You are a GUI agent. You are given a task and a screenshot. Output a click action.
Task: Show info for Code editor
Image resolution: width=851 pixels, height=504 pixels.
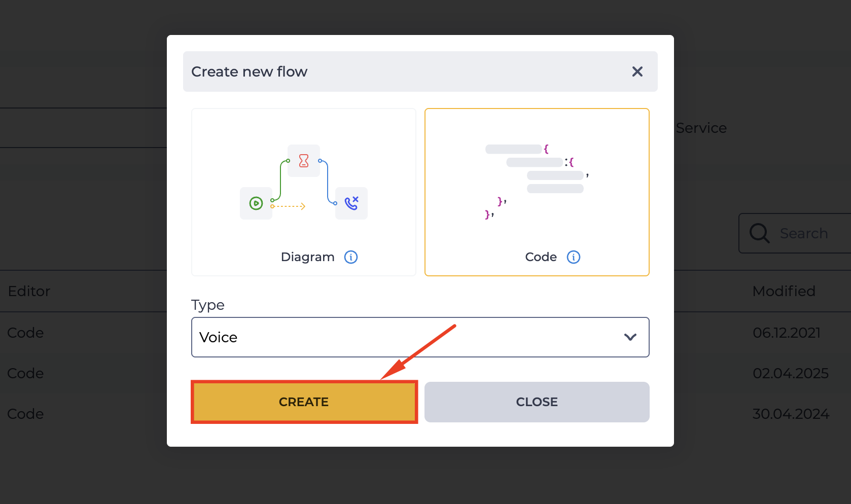pyautogui.click(x=574, y=257)
